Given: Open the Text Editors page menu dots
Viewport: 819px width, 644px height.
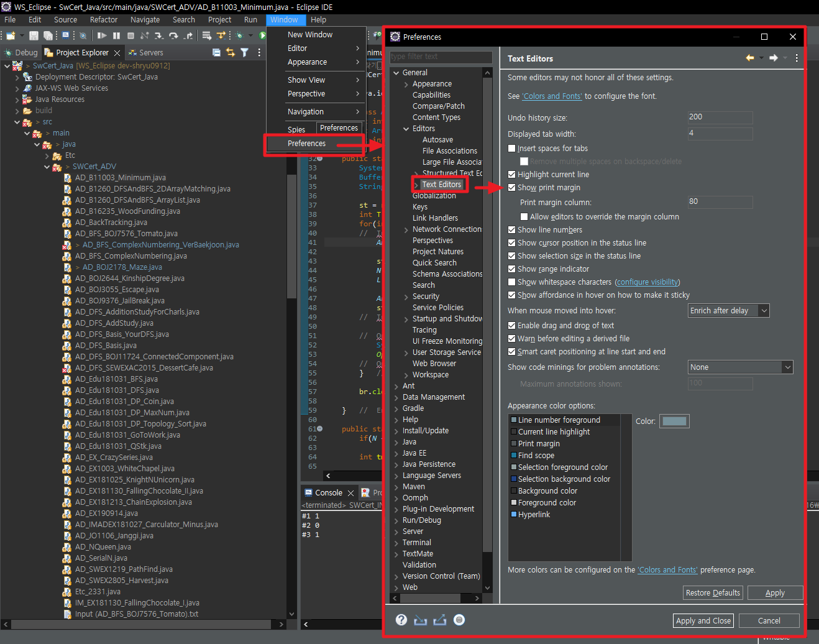Looking at the screenshot, I should tap(796, 58).
